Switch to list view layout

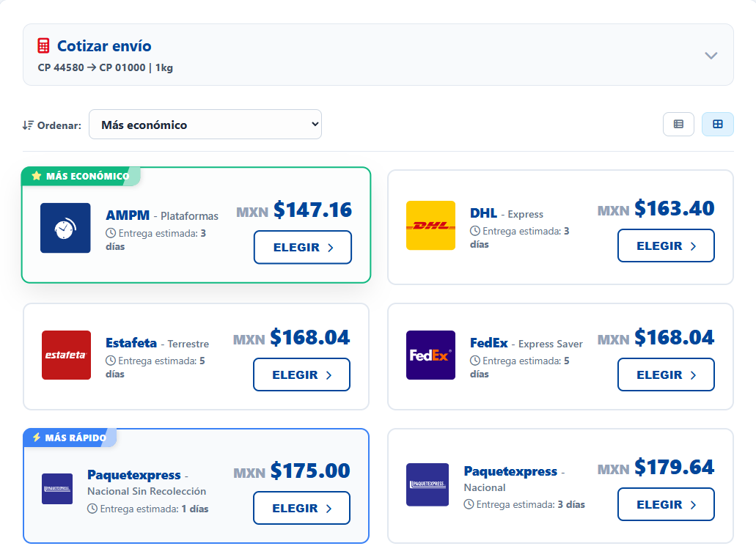[x=678, y=125]
